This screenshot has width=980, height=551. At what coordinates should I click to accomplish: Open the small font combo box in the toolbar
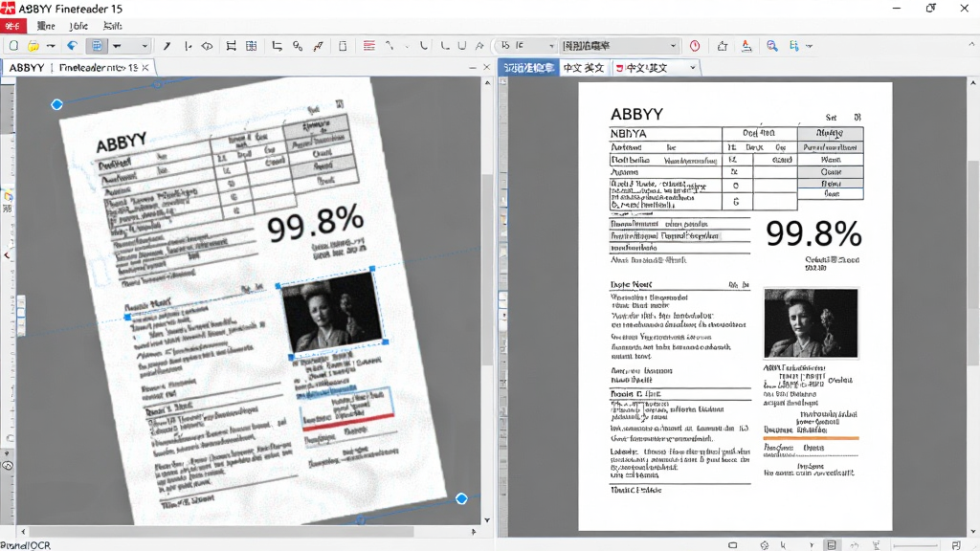coord(526,46)
